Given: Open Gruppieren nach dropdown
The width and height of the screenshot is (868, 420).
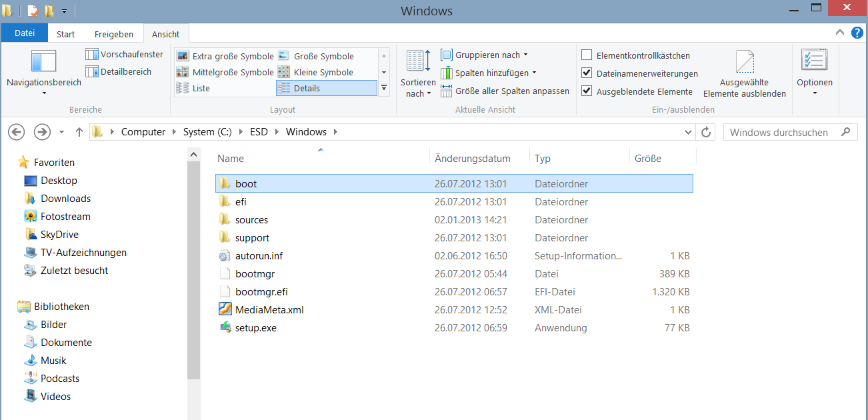Looking at the screenshot, I should 485,55.
